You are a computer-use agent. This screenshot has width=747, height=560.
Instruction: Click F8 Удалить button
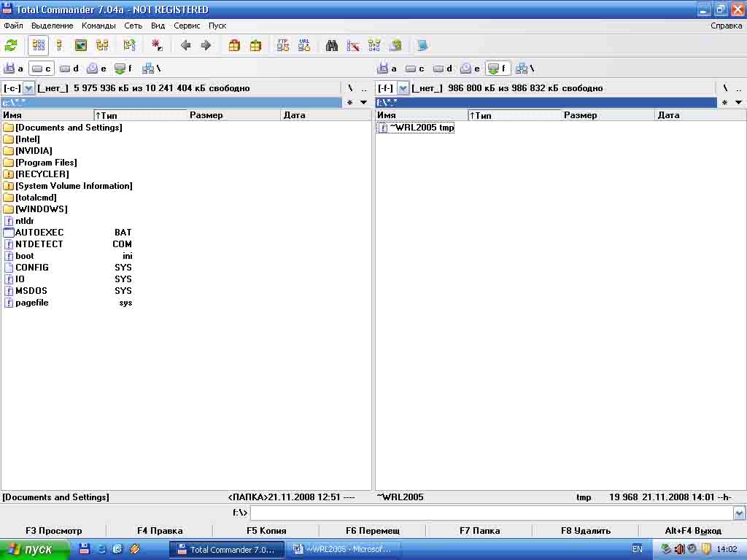[586, 531]
